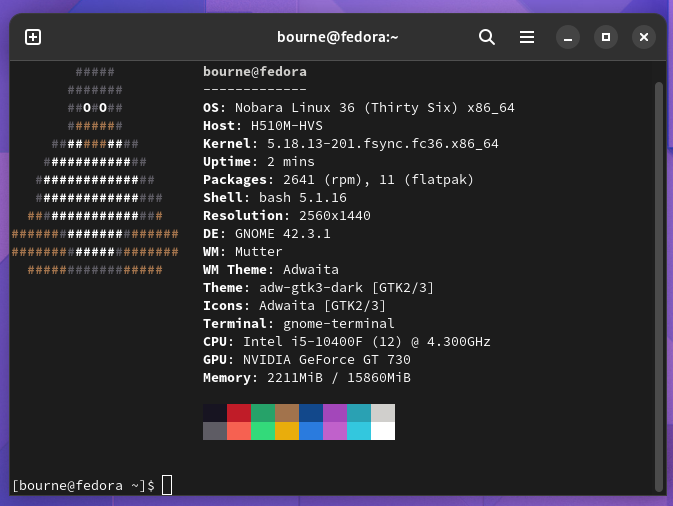Click the white color block
This screenshot has width=673, height=506.
383,431
